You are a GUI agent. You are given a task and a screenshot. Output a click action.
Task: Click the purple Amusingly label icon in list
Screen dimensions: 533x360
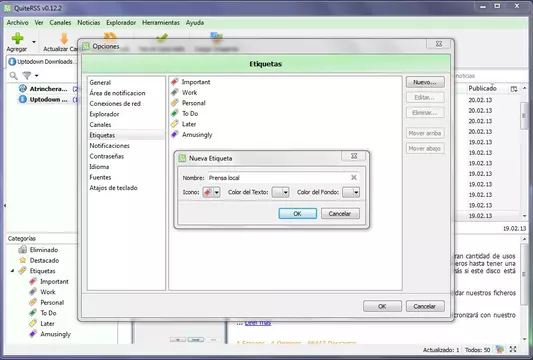pos(175,134)
